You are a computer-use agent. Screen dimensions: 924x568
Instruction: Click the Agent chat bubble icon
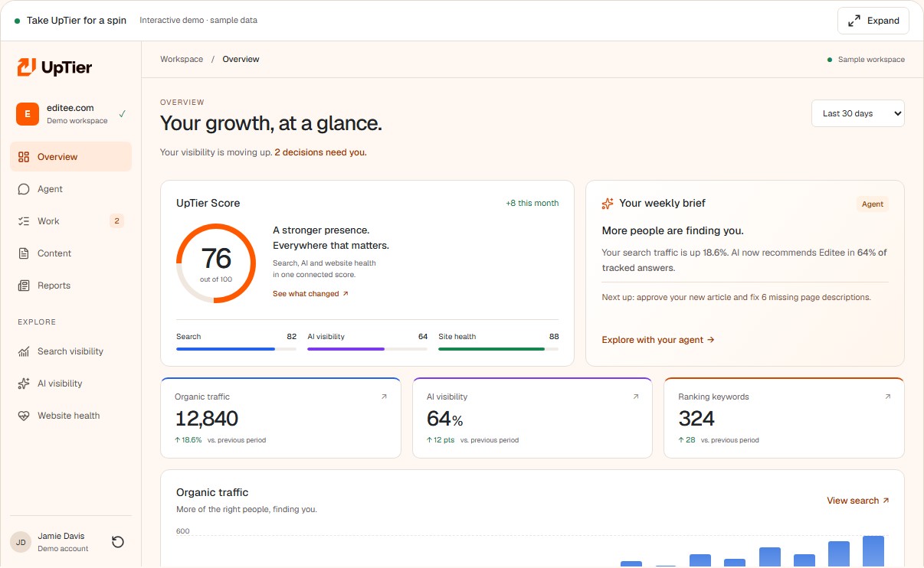point(23,189)
